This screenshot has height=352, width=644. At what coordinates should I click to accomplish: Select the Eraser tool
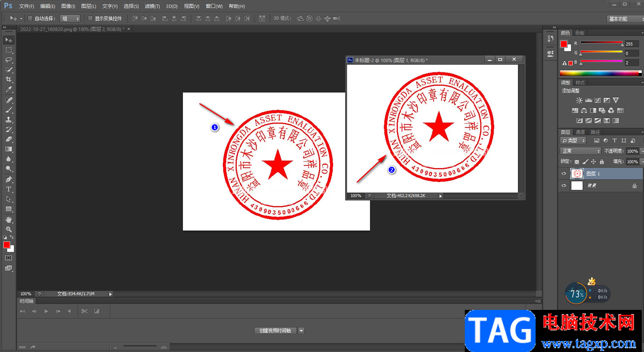9,139
